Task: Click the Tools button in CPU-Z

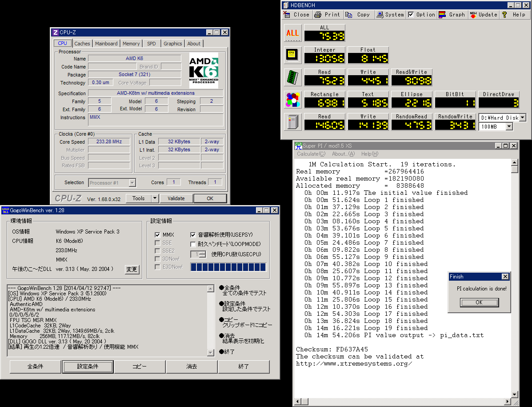Action: tap(138, 198)
